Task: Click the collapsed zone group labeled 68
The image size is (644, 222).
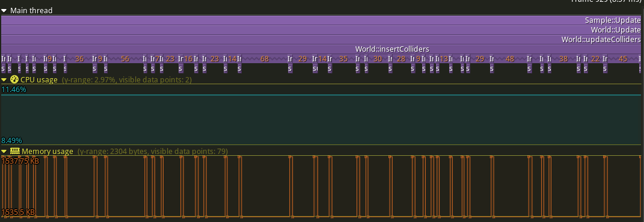Action: [265, 59]
